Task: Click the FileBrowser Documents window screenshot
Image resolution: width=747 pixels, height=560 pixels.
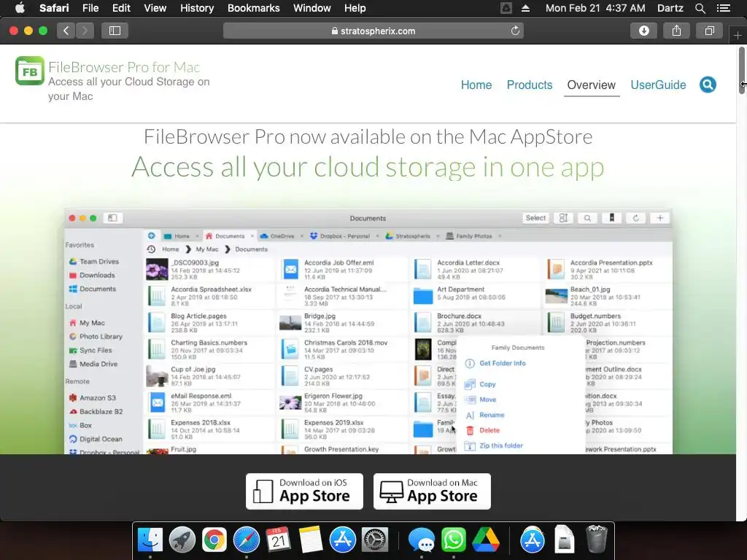Action: coord(368,332)
